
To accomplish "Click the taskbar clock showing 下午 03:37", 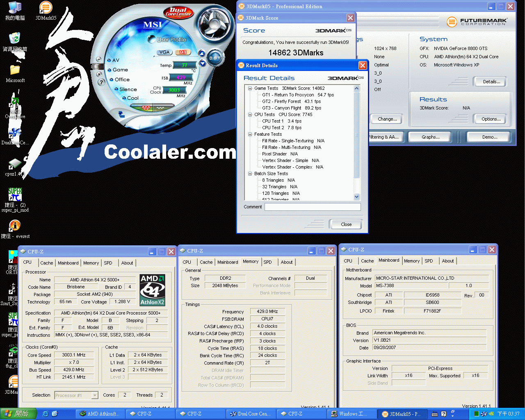I will click(508, 414).
